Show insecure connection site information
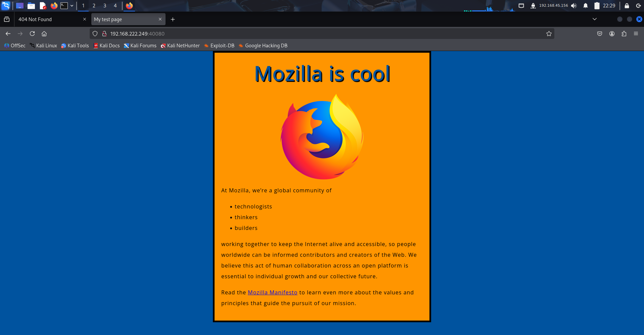Image resolution: width=644 pixels, height=335 pixels. tap(104, 34)
